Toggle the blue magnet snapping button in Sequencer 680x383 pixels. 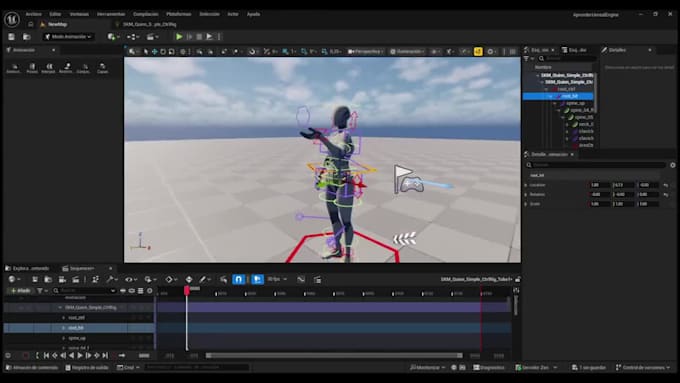[x=239, y=280]
